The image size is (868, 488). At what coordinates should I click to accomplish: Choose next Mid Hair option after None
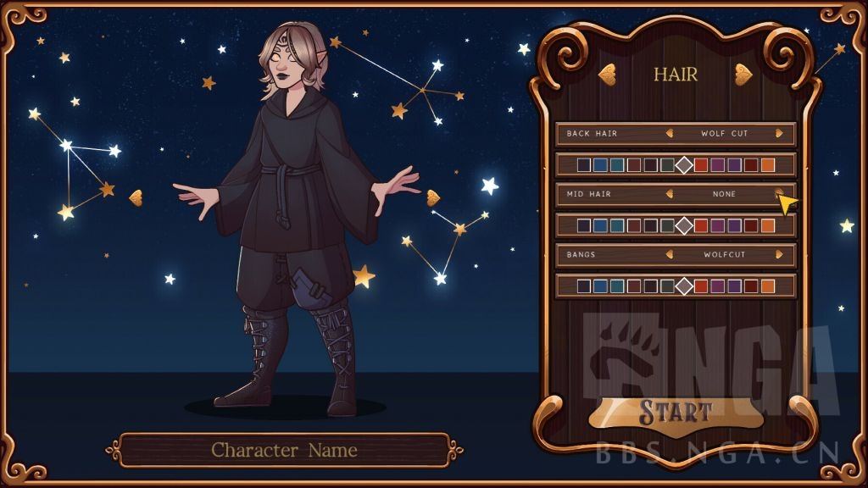[x=780, y=194]
